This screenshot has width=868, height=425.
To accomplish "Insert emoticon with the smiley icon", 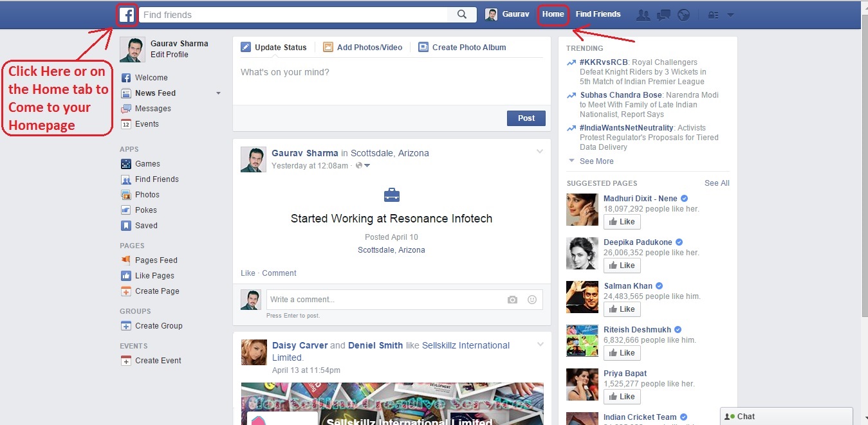I will [532, 300].
